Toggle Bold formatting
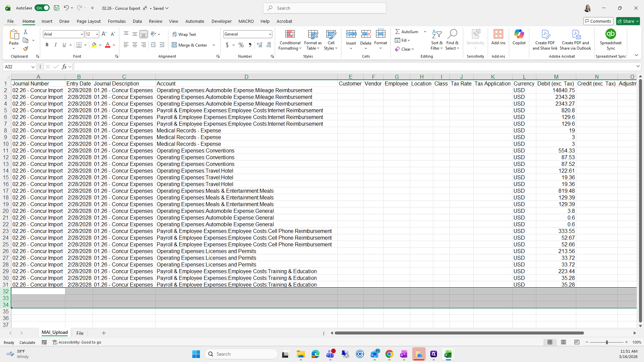This screenshot has width=644, height=362. (47, 45)
